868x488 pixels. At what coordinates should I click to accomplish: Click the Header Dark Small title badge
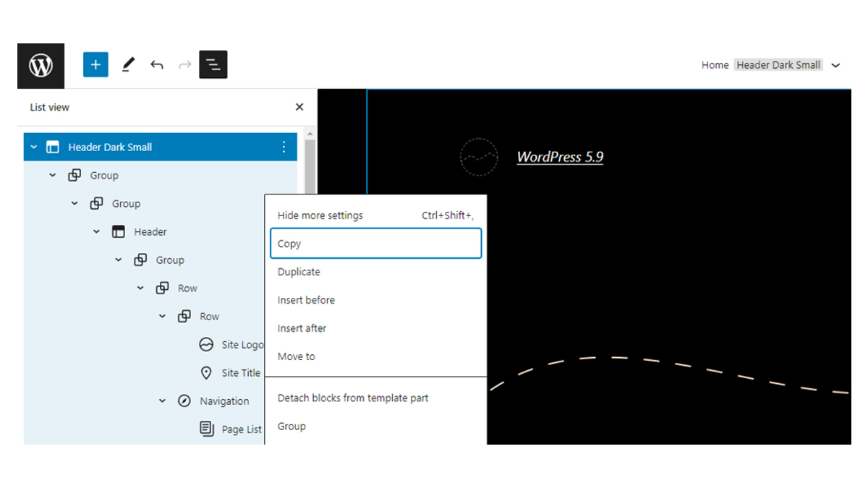(778, 65)
